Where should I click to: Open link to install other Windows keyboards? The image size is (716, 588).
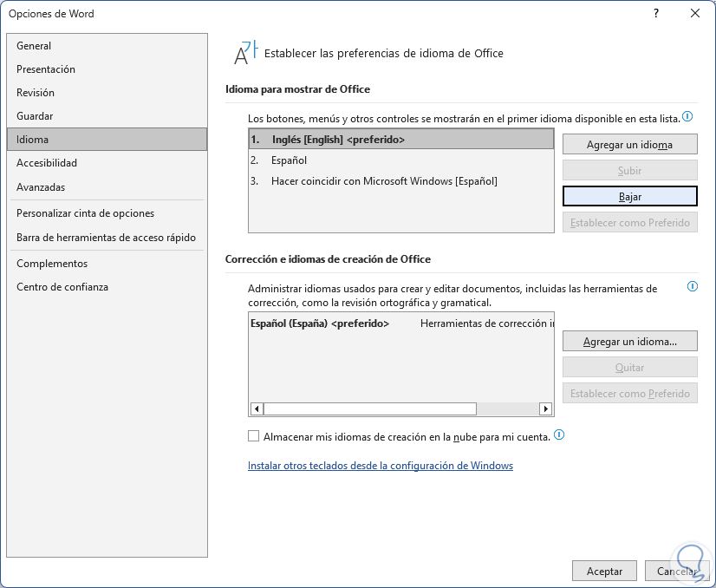click(381, 466)
